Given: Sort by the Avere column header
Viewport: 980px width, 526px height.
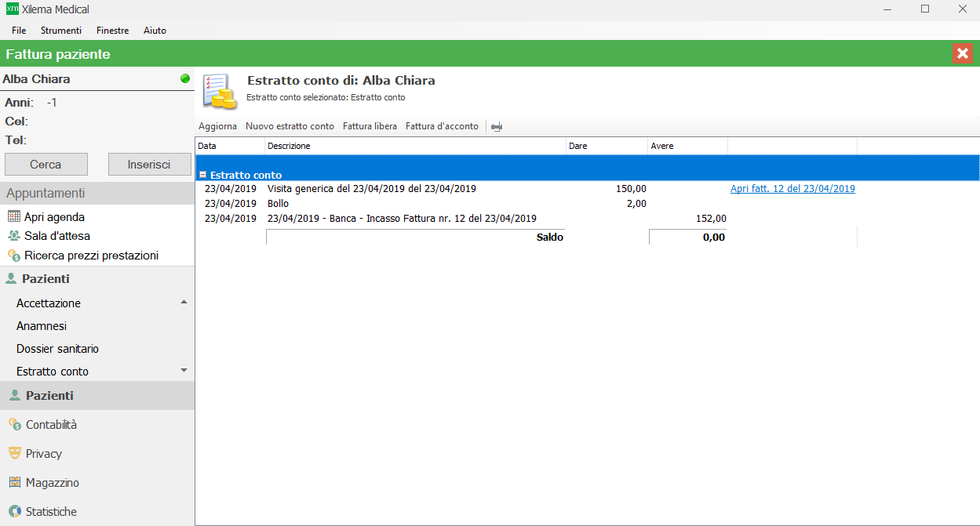Looking at the screenshot, I should [687, 146].
